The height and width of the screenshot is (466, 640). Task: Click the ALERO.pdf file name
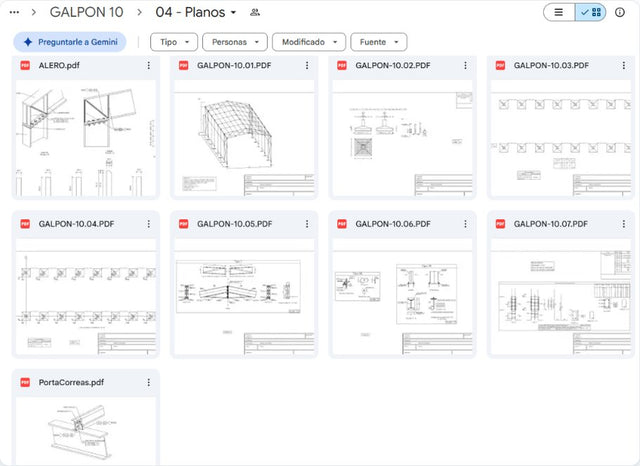pyautogui.click(x=59, y=65)
